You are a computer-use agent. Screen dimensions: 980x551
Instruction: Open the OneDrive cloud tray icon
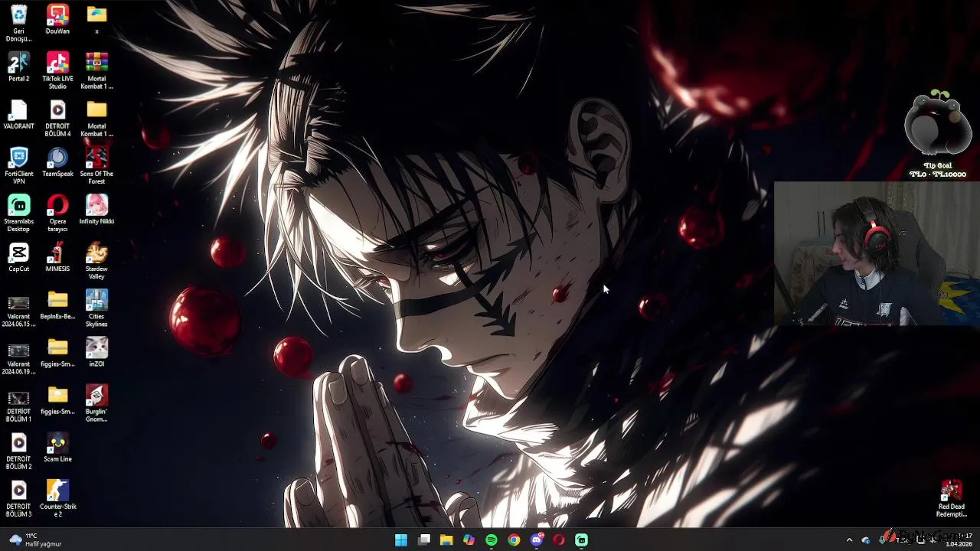point(866,540)
